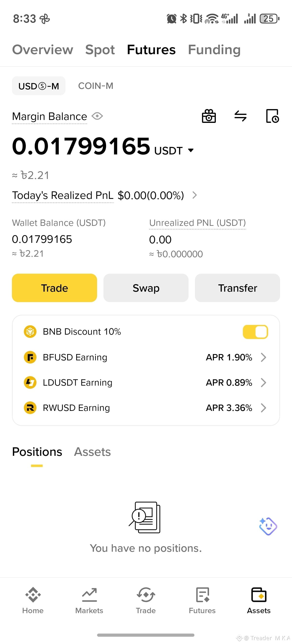Open the AI assistant floating icon
Viewport: 292px width, 644px height.
pos(268,526)
